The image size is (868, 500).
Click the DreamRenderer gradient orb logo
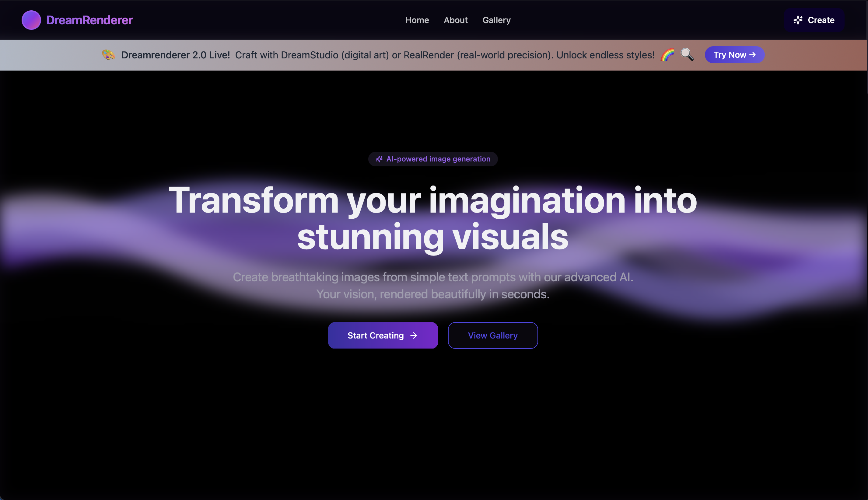[31, 20]
